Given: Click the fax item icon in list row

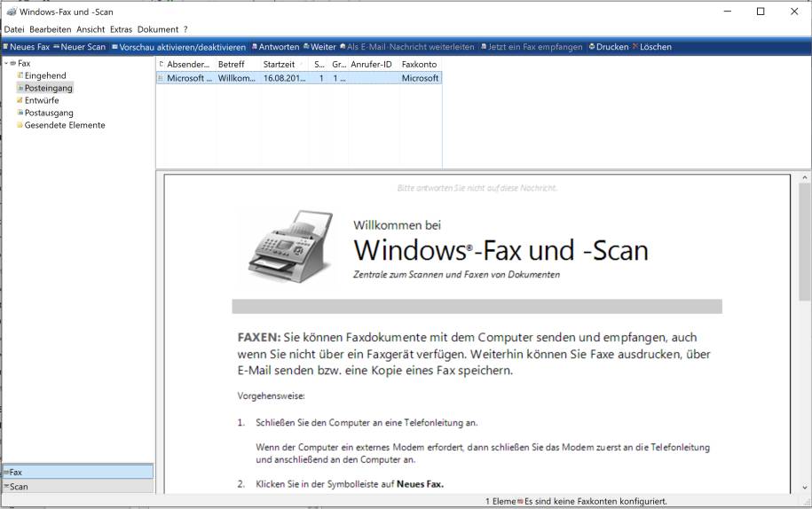Looking at the screenshot, I should [161, 78].
